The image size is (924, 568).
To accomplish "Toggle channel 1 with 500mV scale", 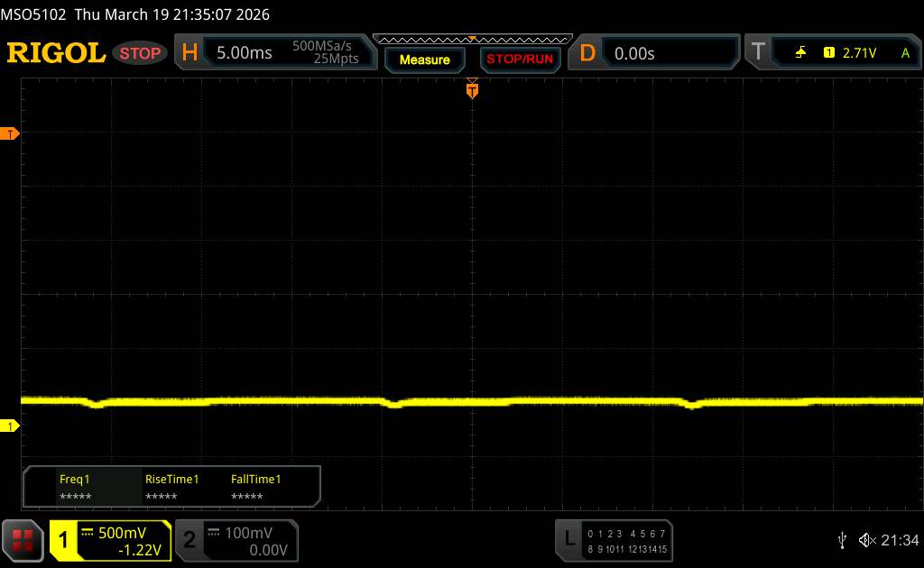I will pos(111,540).
